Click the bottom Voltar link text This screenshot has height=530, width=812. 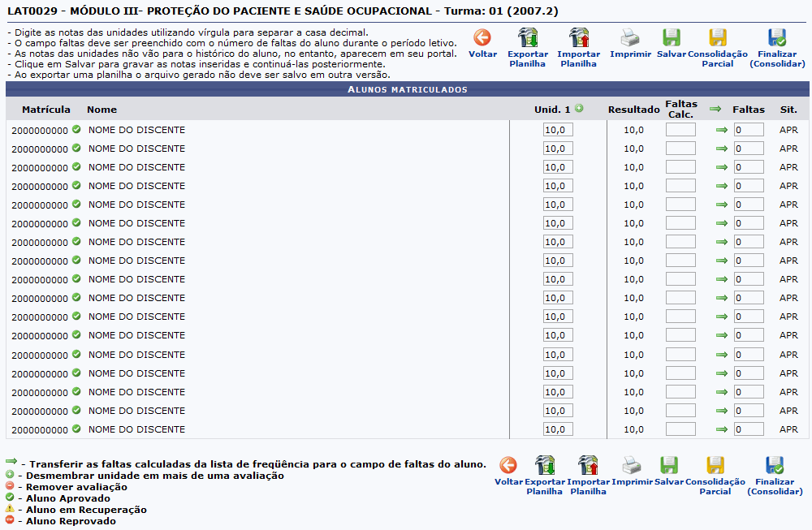508,482
